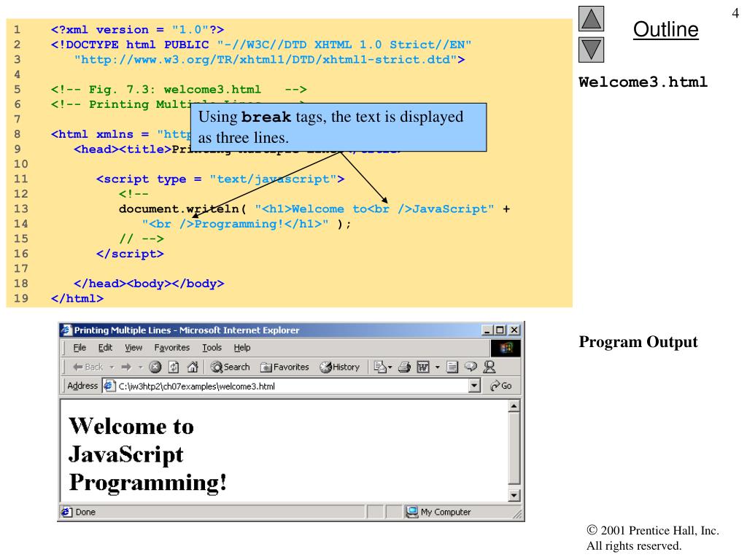Image resolution: width=747 pixels, height=560 pixels.
Task: Click the 'Welcome to' heading text
Action: tap(131, 426)
